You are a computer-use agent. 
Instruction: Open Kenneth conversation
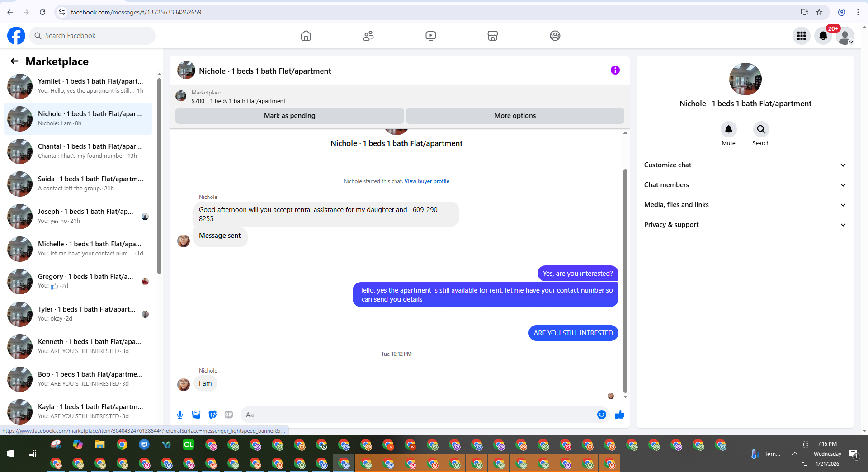click(78, 347)
